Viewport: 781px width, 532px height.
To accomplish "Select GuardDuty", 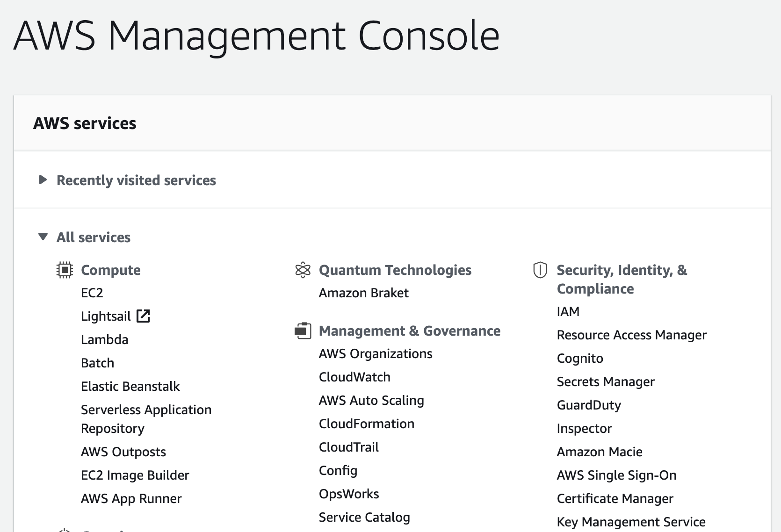I will click(x=589, y=405).
